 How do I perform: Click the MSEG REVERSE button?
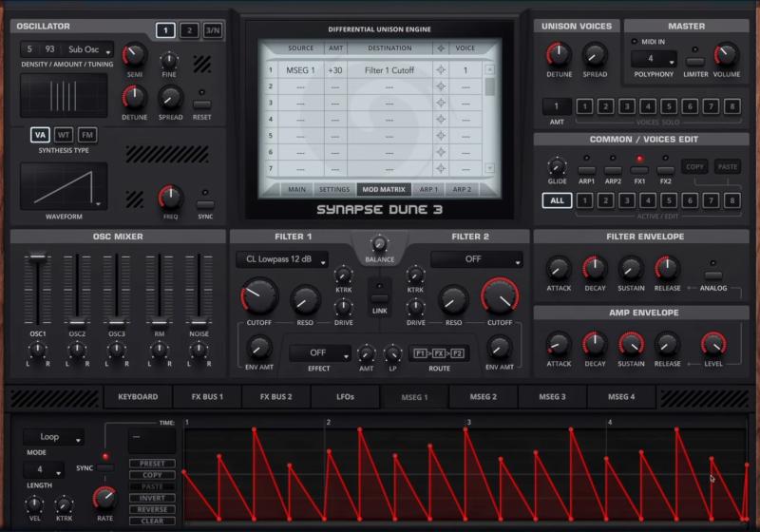(x=152, y=510)
